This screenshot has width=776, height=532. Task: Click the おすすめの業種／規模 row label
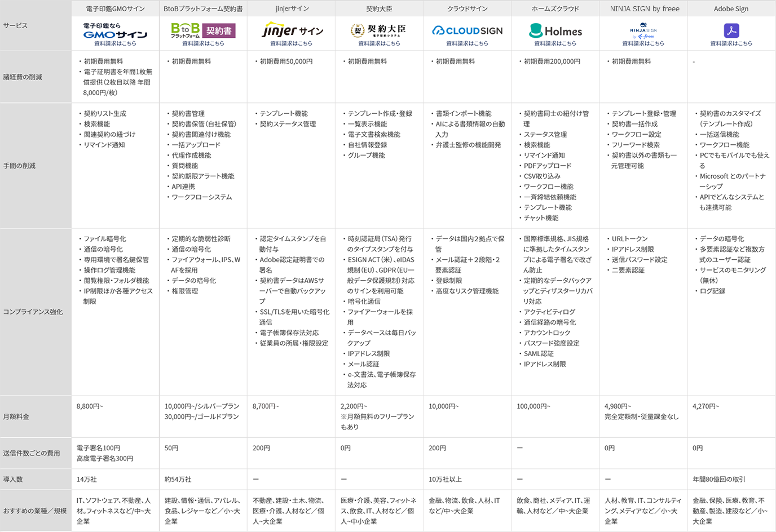35,511
